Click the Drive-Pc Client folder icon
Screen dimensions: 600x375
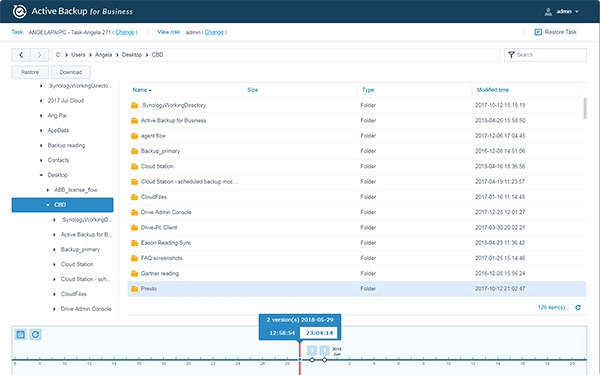coord(134,228)
